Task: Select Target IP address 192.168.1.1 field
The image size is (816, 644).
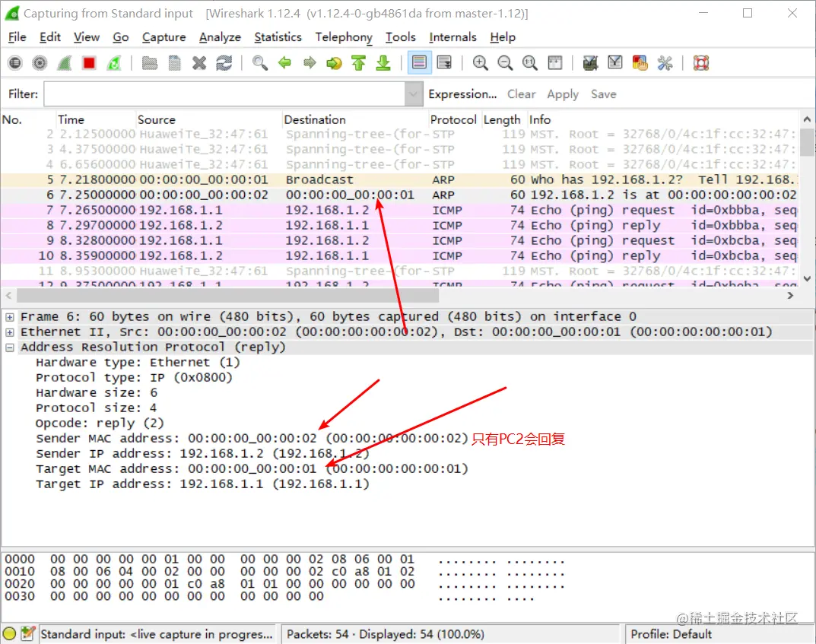Action: pyautogui.click(x=202, y=484)
